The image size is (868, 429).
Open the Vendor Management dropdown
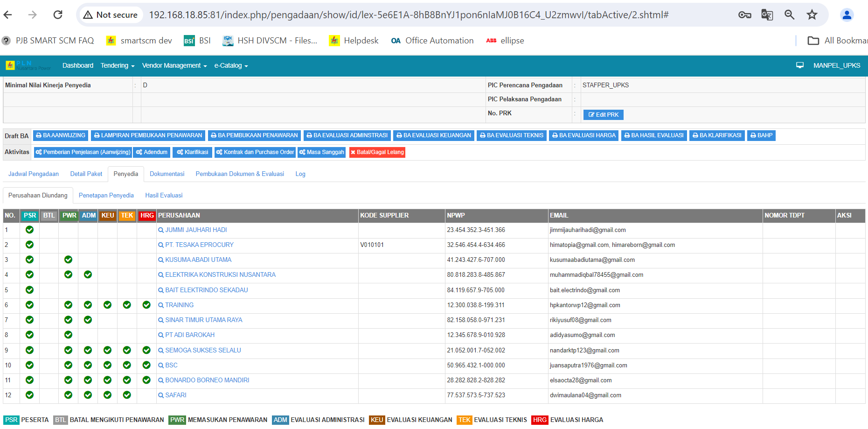[x=174, y=65]
